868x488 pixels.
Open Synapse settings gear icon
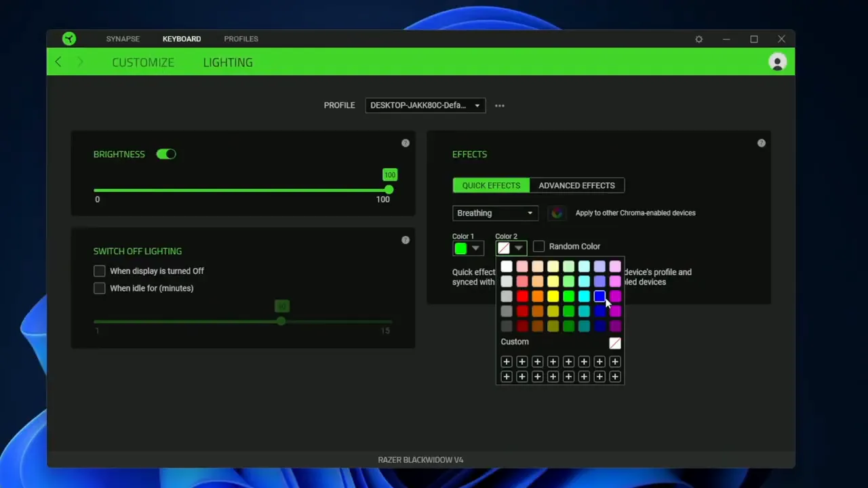(x=698, y=39)
